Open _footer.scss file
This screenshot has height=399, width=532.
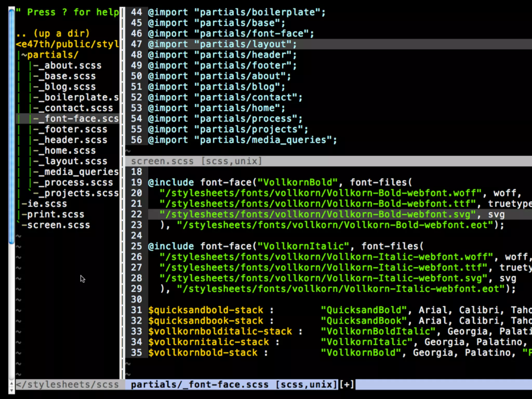click(76, 129)
